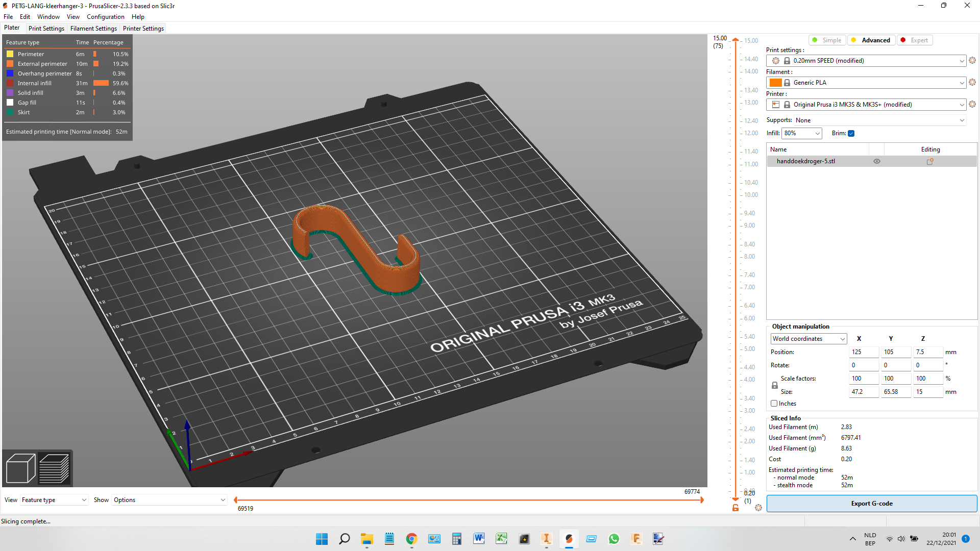Viewport: 980px width, 551px height.
Task: Switch to 3D editor view cube icon
Action: pos(20,468)
